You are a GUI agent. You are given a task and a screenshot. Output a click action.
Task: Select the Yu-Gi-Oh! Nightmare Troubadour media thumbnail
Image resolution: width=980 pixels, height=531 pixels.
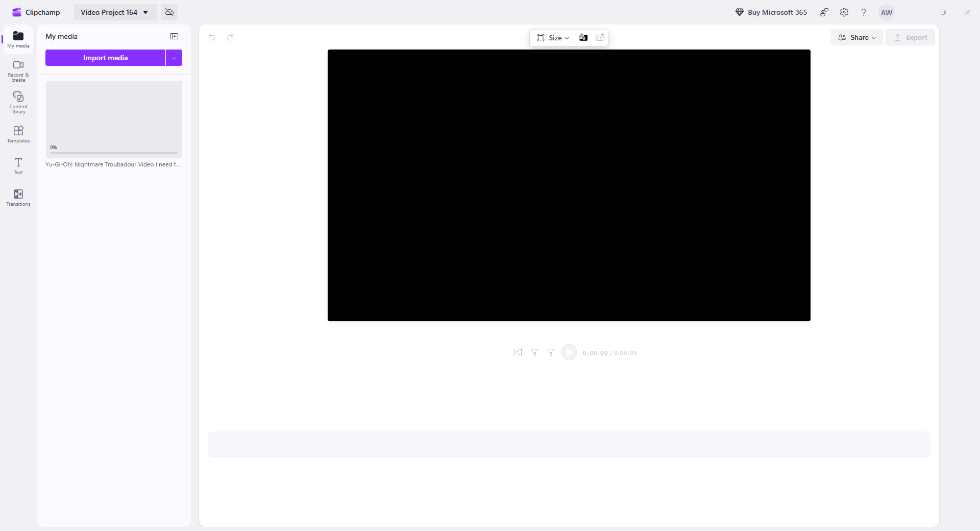[x=114, y=119]
